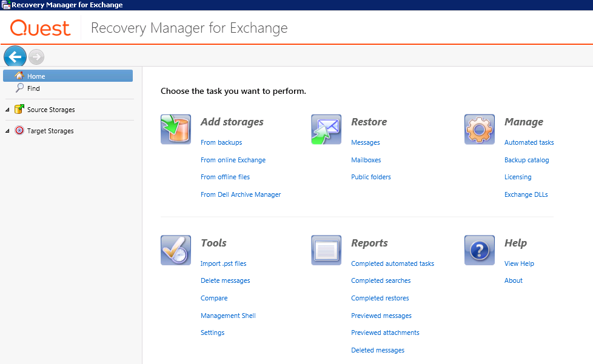This screenshot has height=364, width=593.
Task: Click the Find magnifier icon
Action: pos(19,88)
